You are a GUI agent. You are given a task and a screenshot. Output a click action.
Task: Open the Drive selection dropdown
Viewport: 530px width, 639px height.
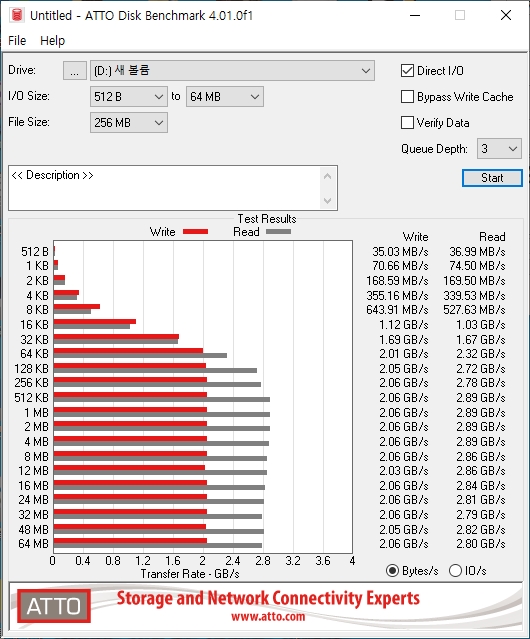pyautogui.click(x=232, y=71)
